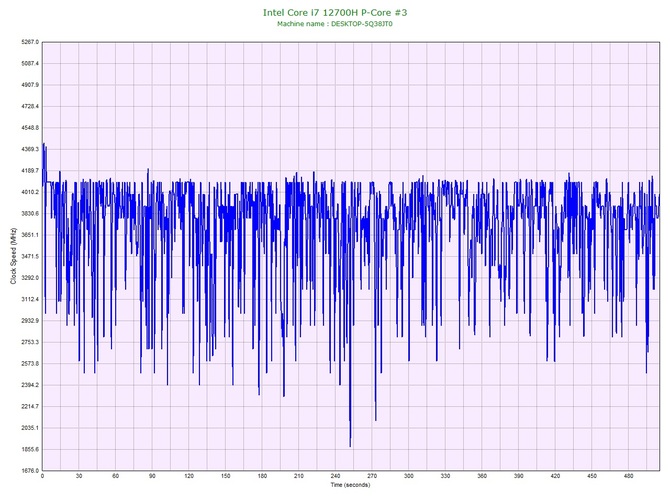Click the 1855.6 y-axis label

pyautogui.click(x=30, y=449)
